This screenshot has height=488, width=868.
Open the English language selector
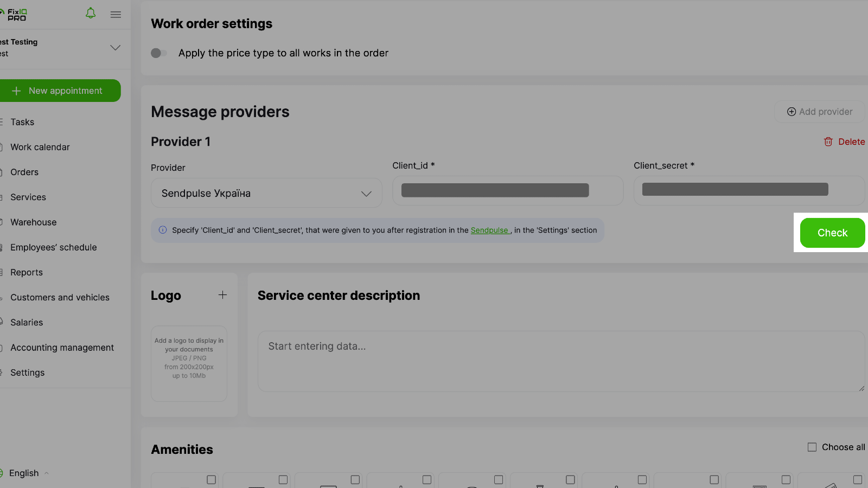[24, 473]
